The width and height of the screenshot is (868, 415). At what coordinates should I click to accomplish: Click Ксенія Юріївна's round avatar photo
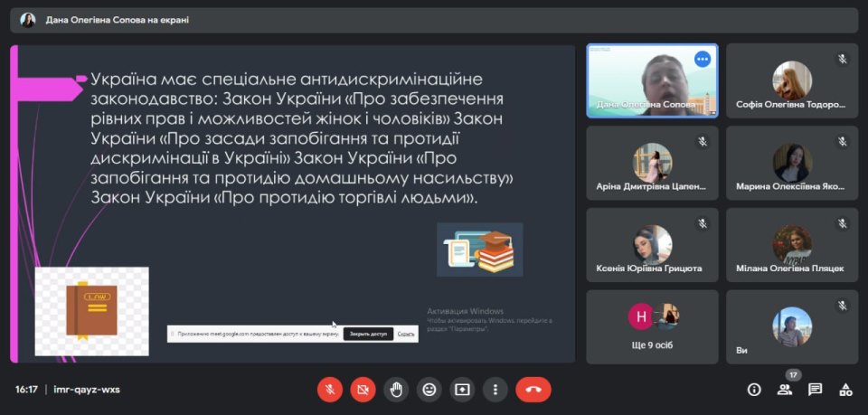[653, 245]
